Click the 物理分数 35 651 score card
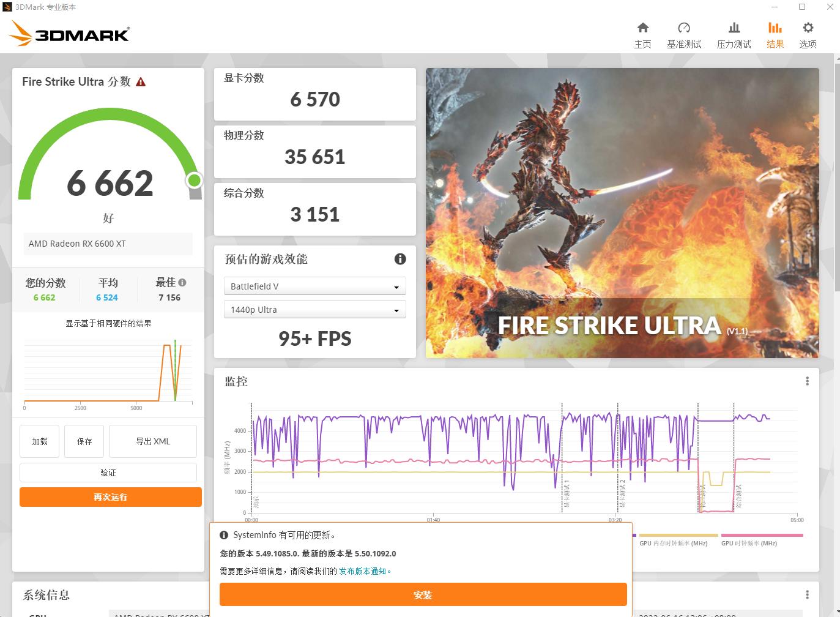 315,152
